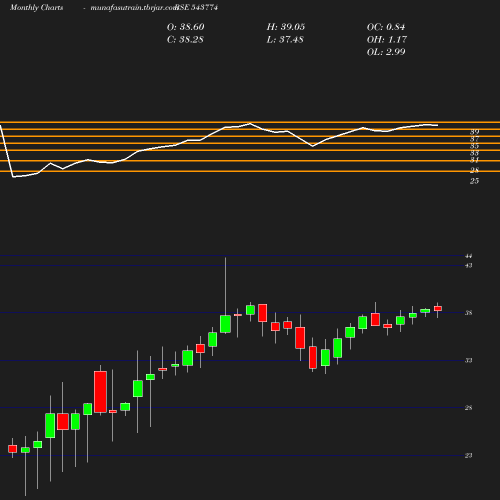Click the leftmost red candle in the chart
The image size is (500, 500).
[x=12, y=449]
